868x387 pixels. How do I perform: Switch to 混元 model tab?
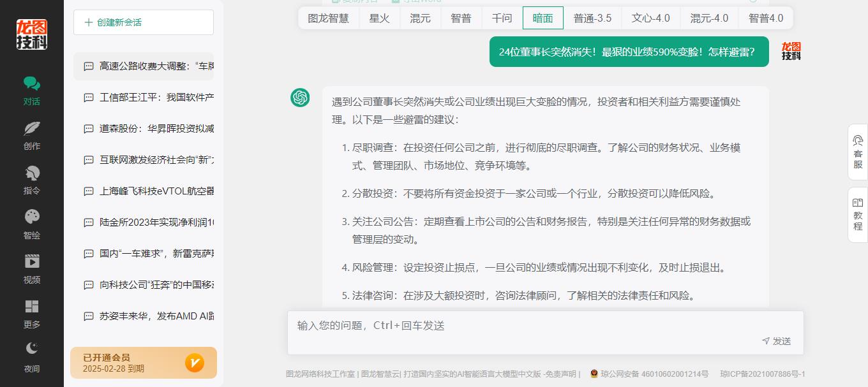[420, 18]
